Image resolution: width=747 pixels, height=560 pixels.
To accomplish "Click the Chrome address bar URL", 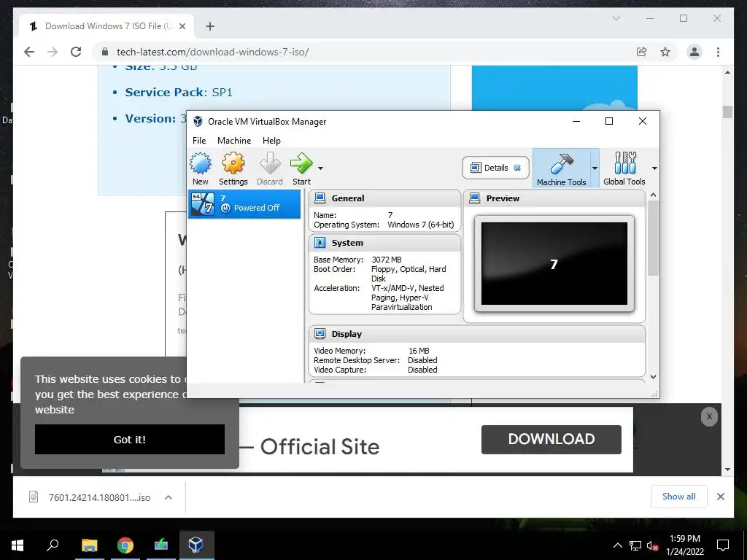I will 212,52.
